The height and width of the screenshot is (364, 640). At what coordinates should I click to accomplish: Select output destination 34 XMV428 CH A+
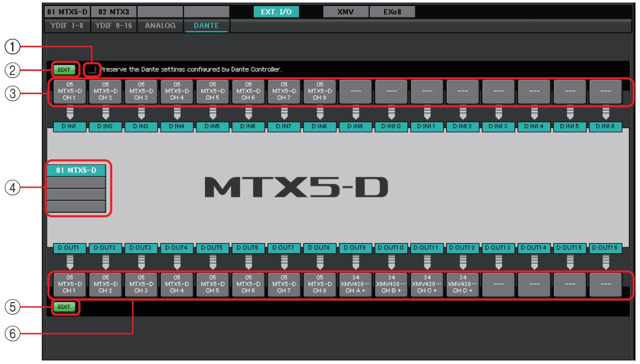(356, 285)
